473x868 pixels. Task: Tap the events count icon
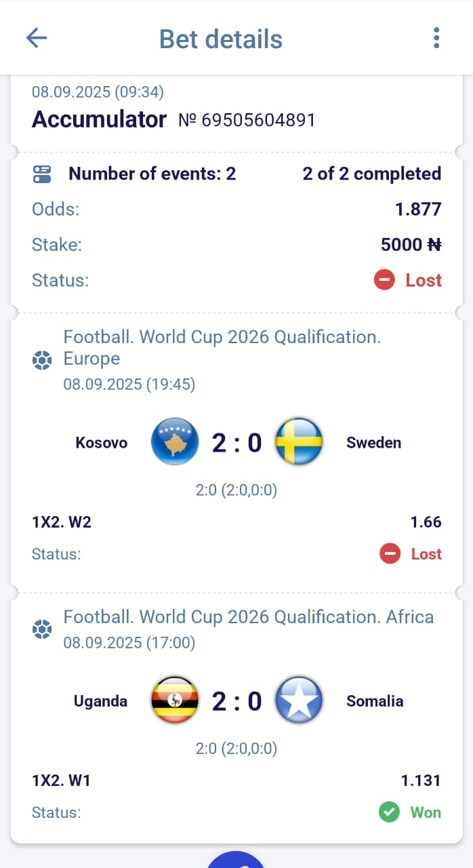tap(42, 174)
